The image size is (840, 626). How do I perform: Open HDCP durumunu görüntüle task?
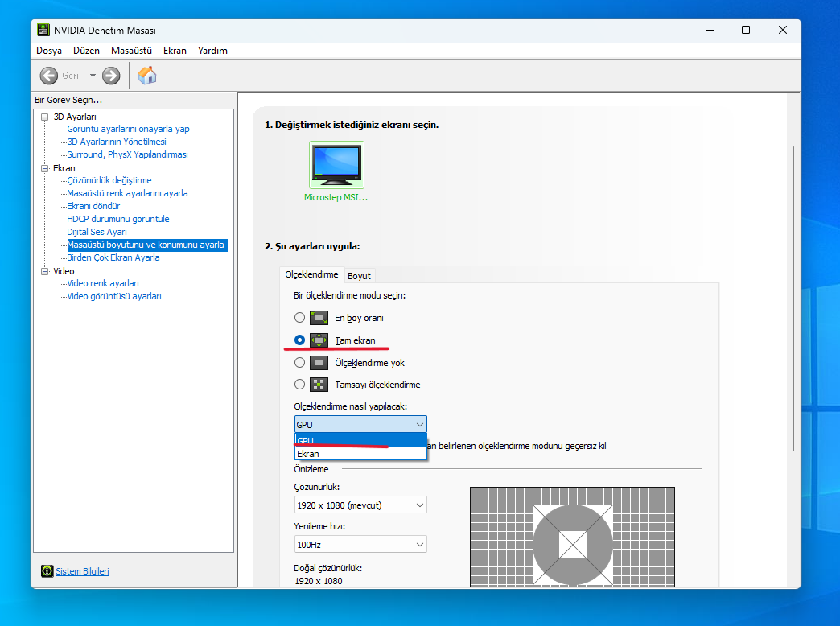(x=117, y=219)
